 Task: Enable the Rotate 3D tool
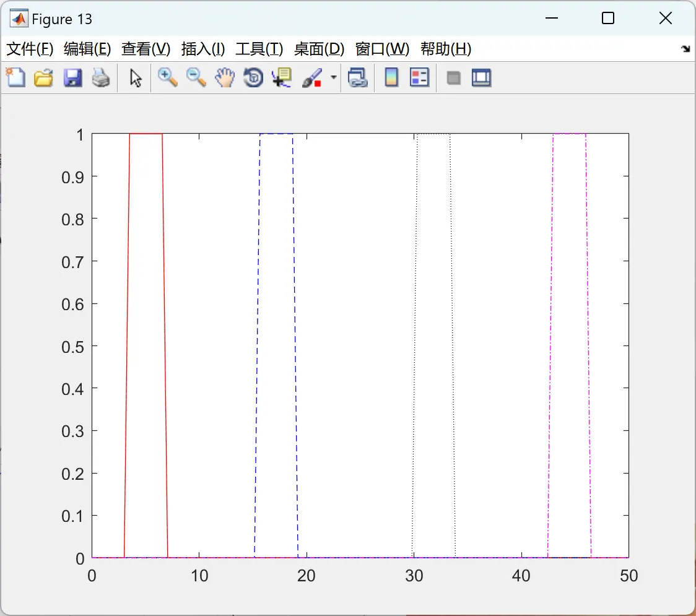coord(253,77)
